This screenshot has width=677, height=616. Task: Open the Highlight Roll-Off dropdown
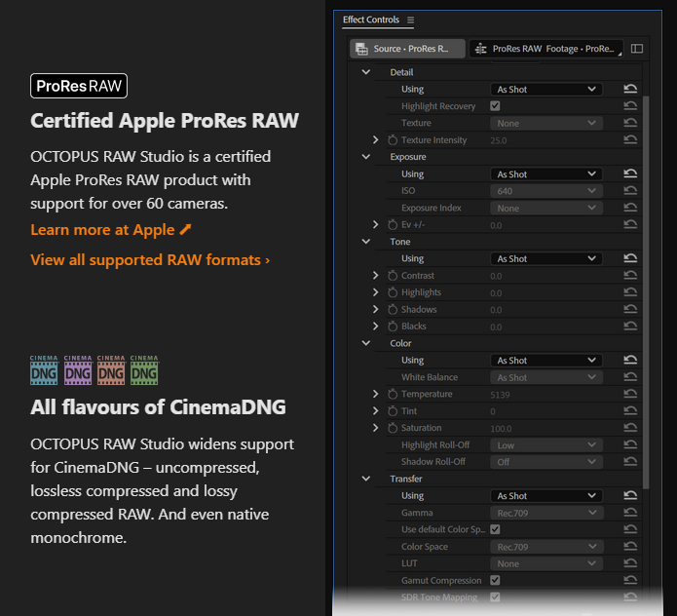coord(546,444)
